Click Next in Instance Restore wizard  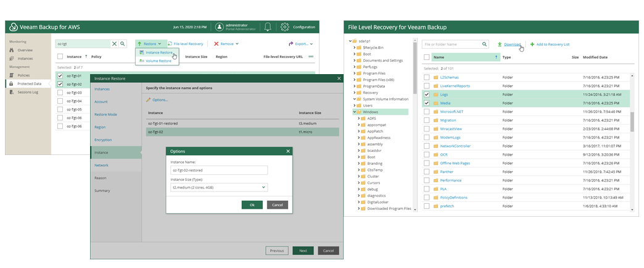point(303,251)
